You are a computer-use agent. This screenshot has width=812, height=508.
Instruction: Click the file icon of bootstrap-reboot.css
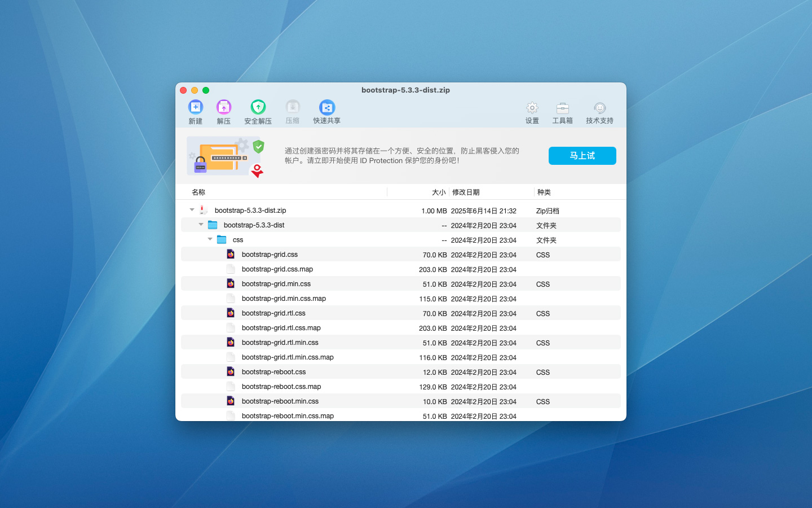[x=231, y=371]
